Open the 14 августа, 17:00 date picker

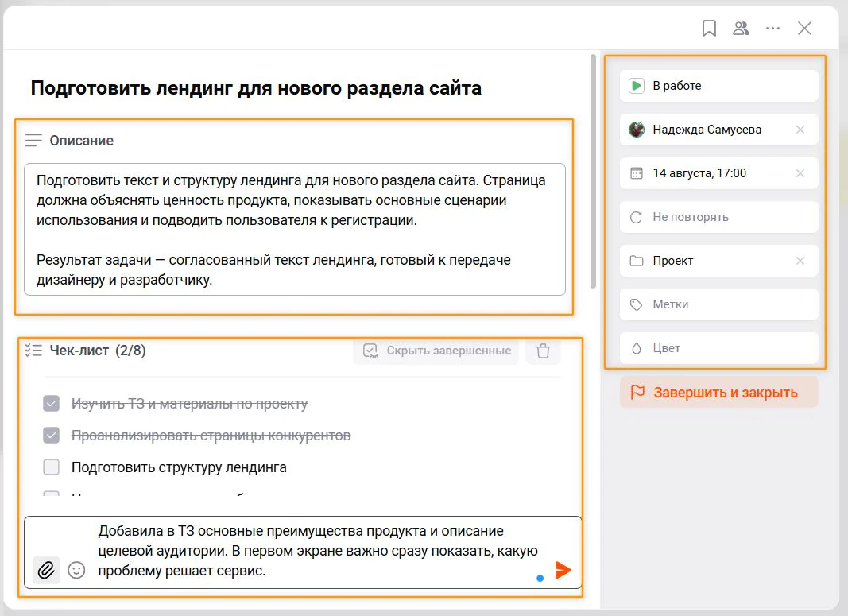pos(718,173)
